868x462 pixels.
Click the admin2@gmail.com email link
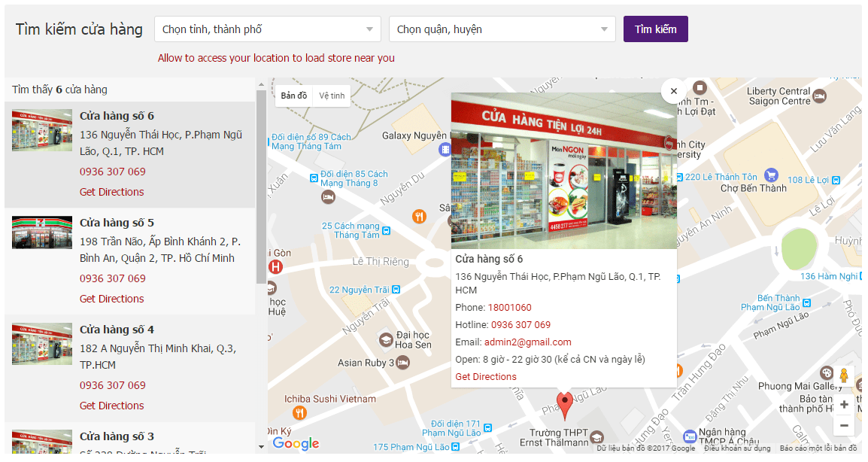tap(527, 342)
